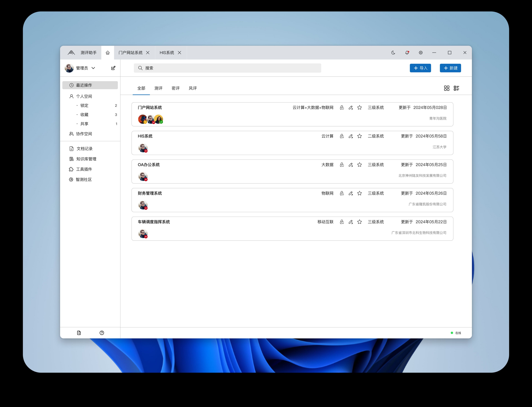Open the lock icon on 门户网站系统 row
The height and width of the screenshot is (407, 532).
342,108
